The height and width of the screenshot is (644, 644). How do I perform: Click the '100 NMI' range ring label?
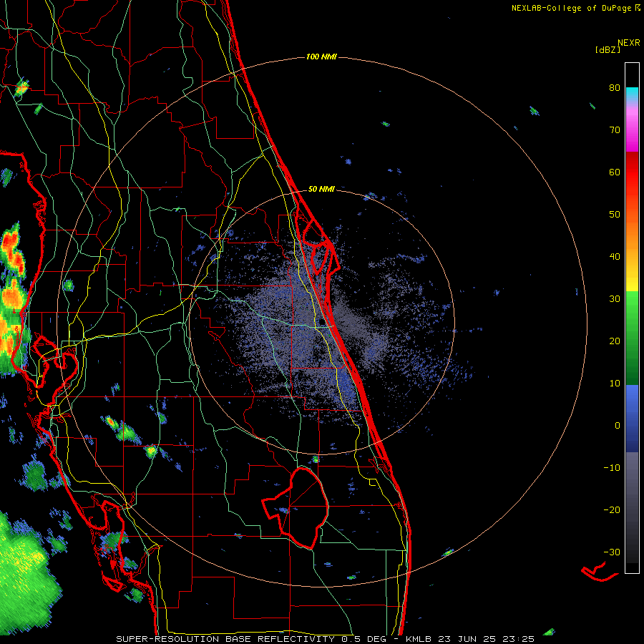pyautogui.click(x=321, y=57)
